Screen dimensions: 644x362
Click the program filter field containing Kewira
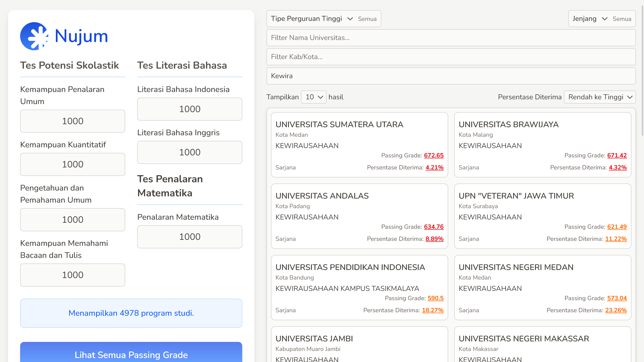point(451,76)
